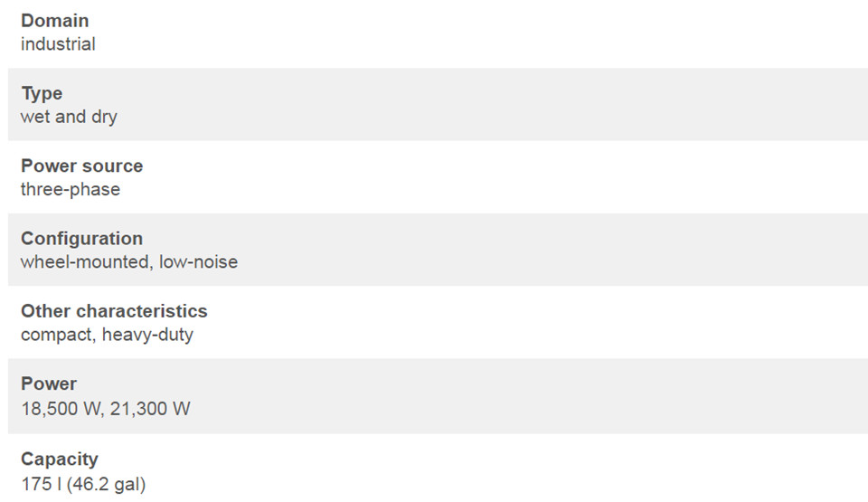Click the Capacity heading
The width and height of the screenshot is (868, 502).
coord(60,459)
